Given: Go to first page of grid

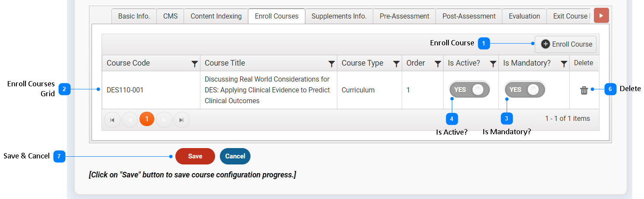Looking at the screenshot, I should (112, 120).
